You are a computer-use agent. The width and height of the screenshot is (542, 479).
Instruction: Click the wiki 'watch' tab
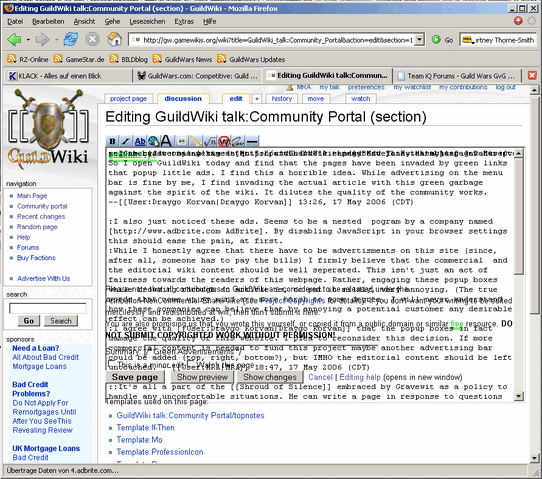click(361, 98)
